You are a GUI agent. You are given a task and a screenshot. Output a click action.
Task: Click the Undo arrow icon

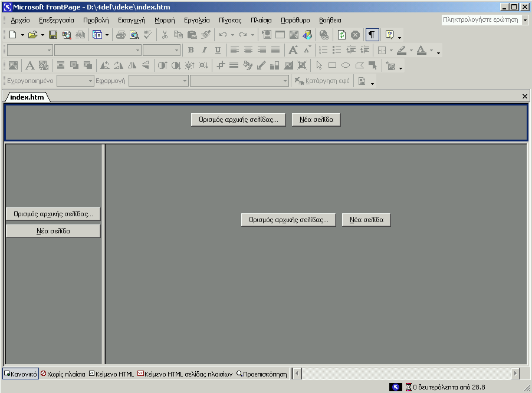(x=223, y=35)
